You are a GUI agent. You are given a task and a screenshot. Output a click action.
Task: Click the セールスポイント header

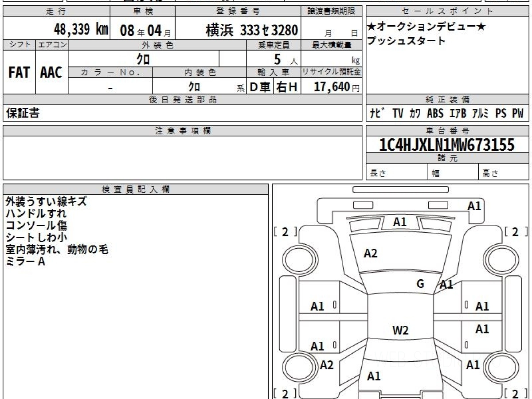click(x=447, y=12)
